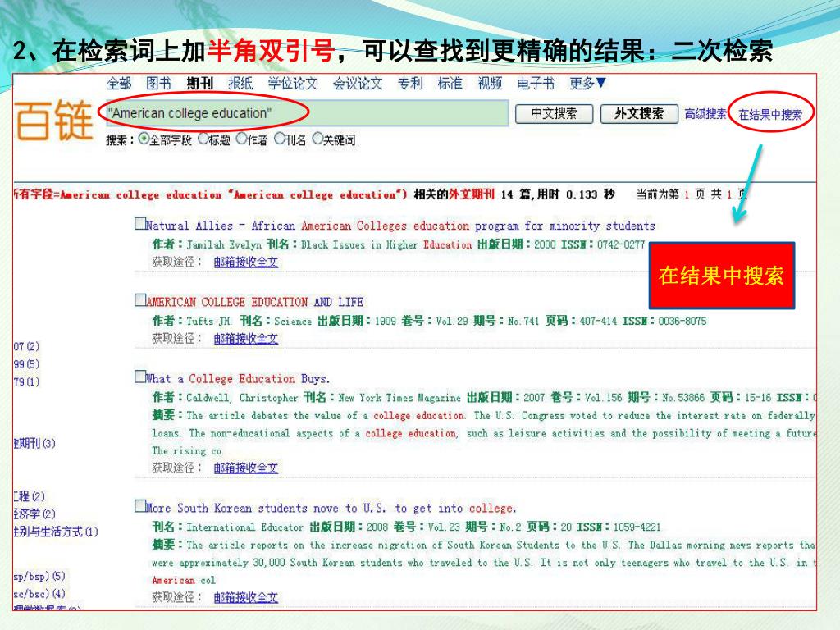
Task: Check the box for AMERICAN COLLEGE EDUCATION AND LIFE
Action: 140,300
